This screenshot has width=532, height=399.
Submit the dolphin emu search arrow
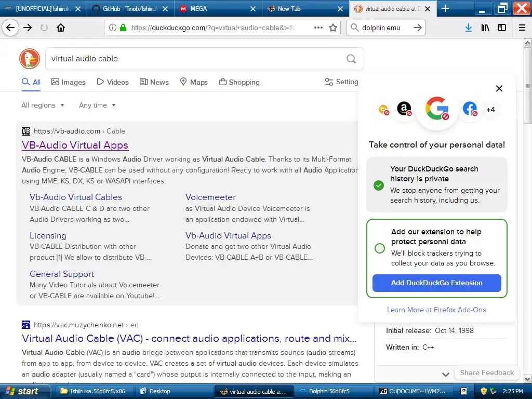tap(418, 28)
